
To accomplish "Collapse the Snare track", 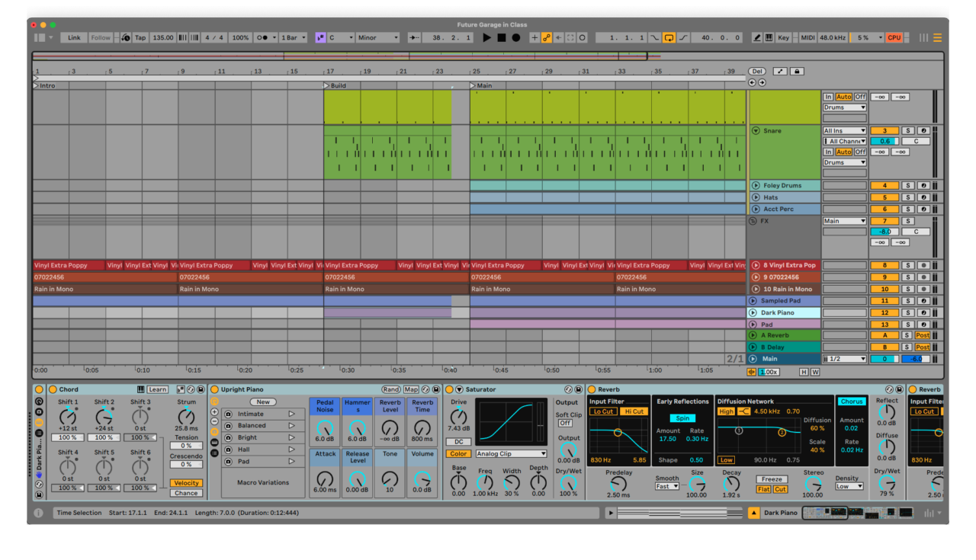I will click(x=756, y=130).
